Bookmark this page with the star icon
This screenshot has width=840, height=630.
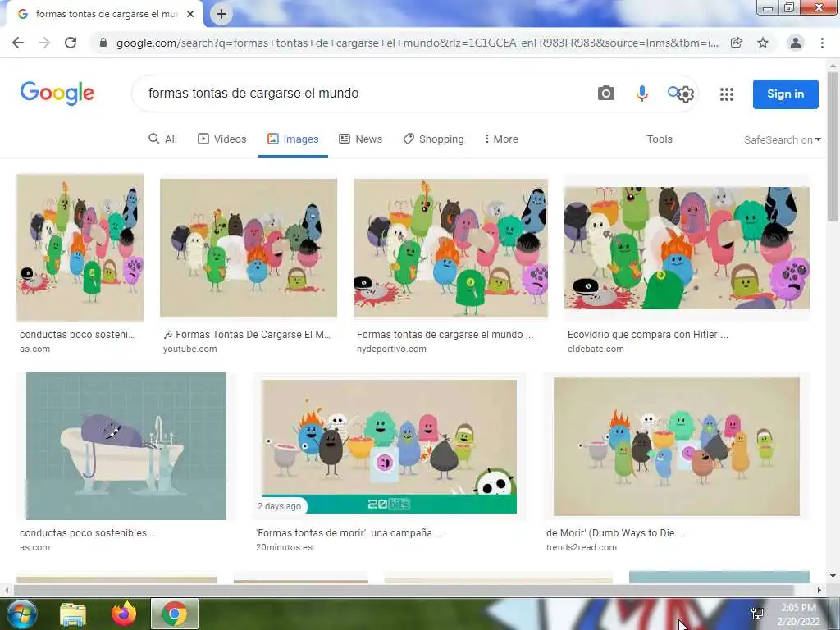click(x=763, y=43)
